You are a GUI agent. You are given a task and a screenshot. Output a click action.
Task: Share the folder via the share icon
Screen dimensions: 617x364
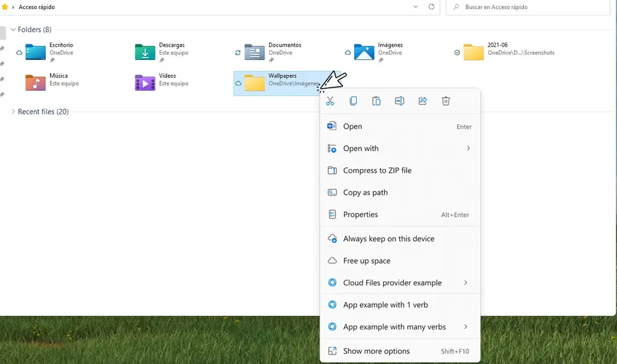pyautogui.click(x=423, y=101)
